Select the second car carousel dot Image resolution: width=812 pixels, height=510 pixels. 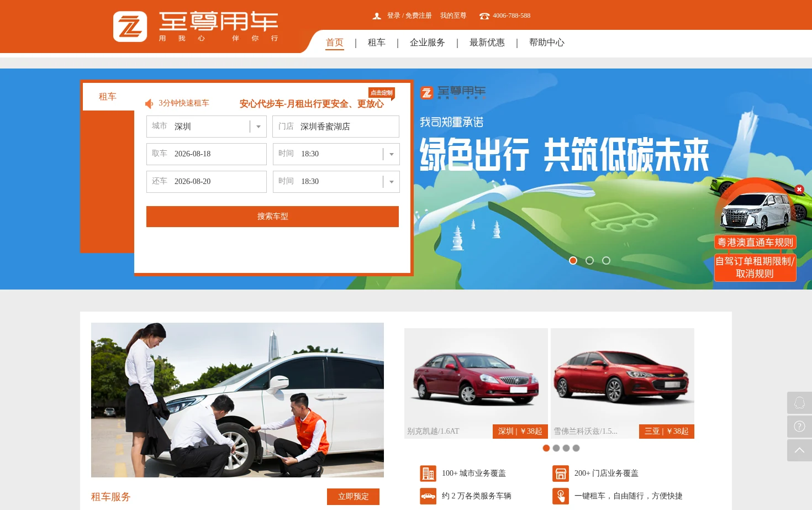(x=556, y=448)
